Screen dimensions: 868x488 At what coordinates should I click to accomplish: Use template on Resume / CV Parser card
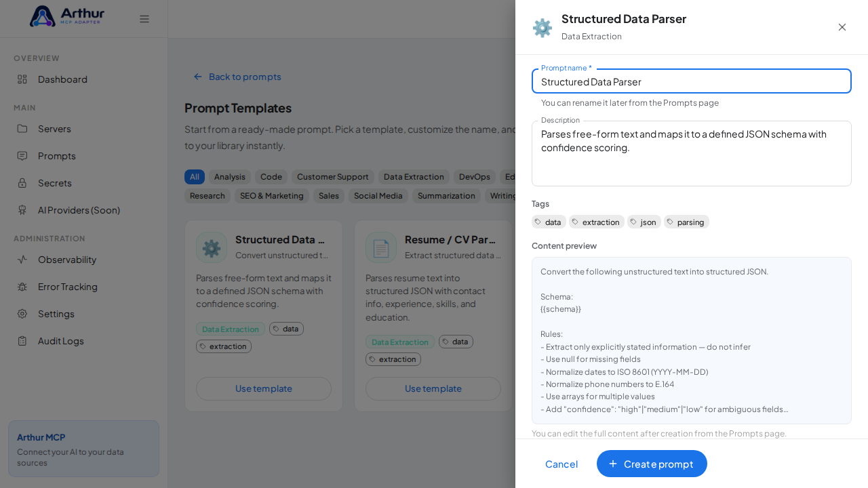[x=433, y=388]
